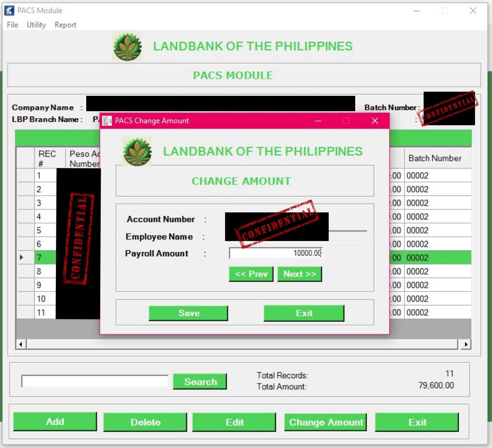Image resolution: width=492 pixels, height=448 pixels.
Task: Save the changed payroll amount
Action: 188,313
